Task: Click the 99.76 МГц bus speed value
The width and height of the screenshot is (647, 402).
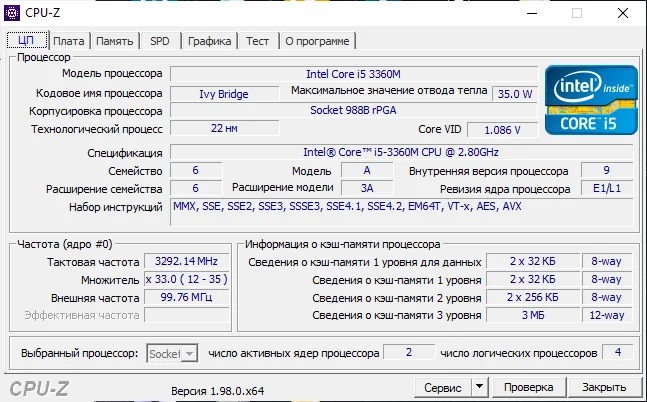Action: pyautogui.click(x=187, y=297)
